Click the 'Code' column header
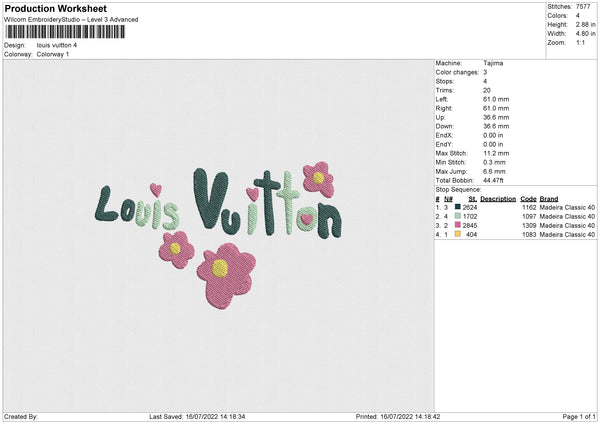 click(x=528, y=199)
